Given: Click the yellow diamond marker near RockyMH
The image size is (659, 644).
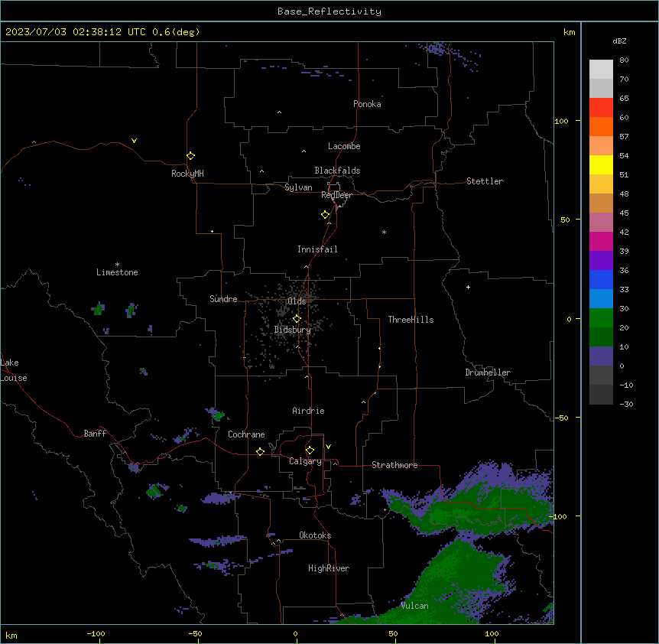Looking at the screenshot, I should [190, 156].
